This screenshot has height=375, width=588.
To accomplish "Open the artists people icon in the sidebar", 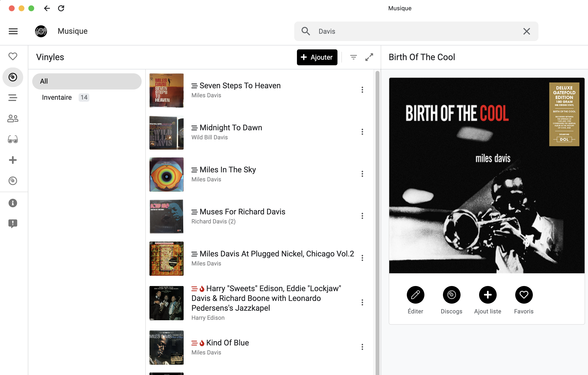I will tap(13, 119).
